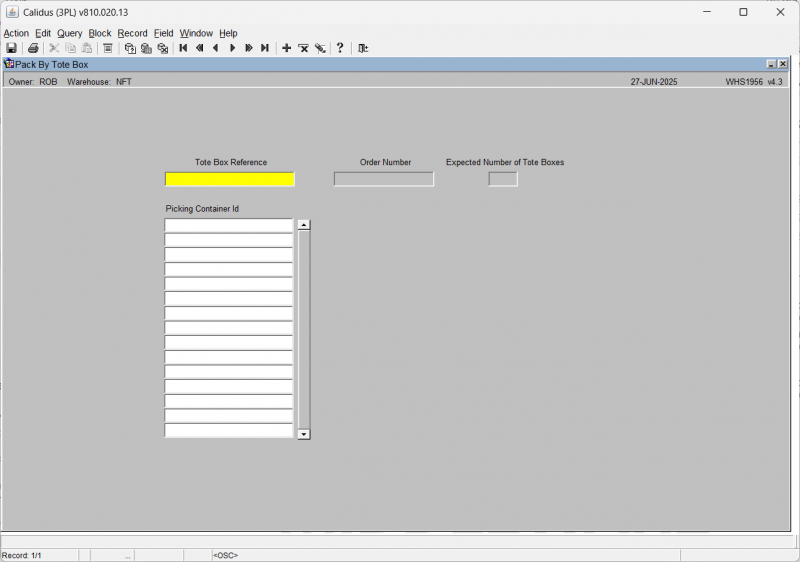Click the Owner: ROB text

pos(33,82)
